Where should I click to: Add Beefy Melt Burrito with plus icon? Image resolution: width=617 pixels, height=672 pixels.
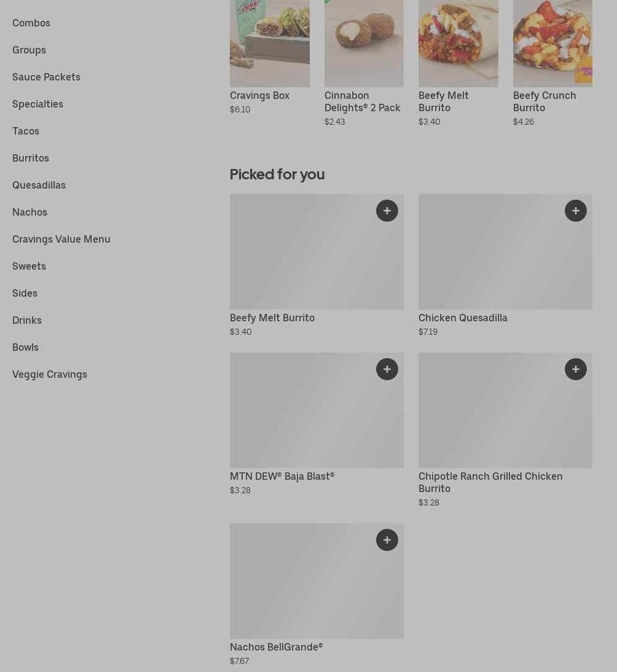point(387,211)
